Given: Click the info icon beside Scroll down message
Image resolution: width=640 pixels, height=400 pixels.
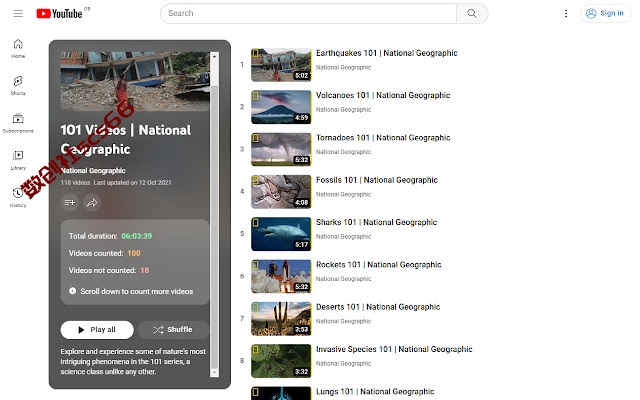Looking at the screenshot, I should coord(73,291).
